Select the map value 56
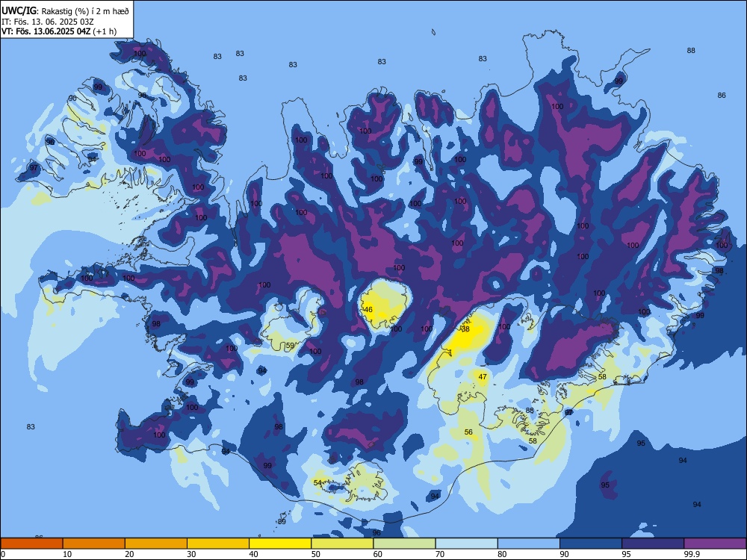Screen dimensions: 747x560 [x=469, y=432]
